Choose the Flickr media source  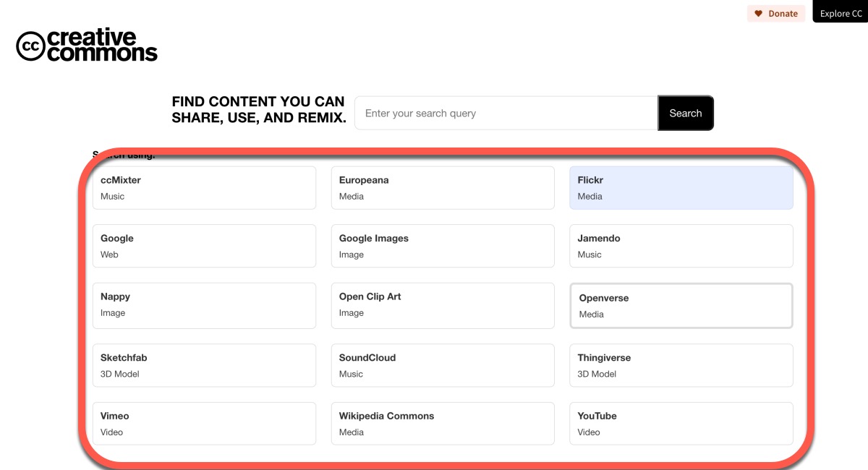click(x=681, y=188)
